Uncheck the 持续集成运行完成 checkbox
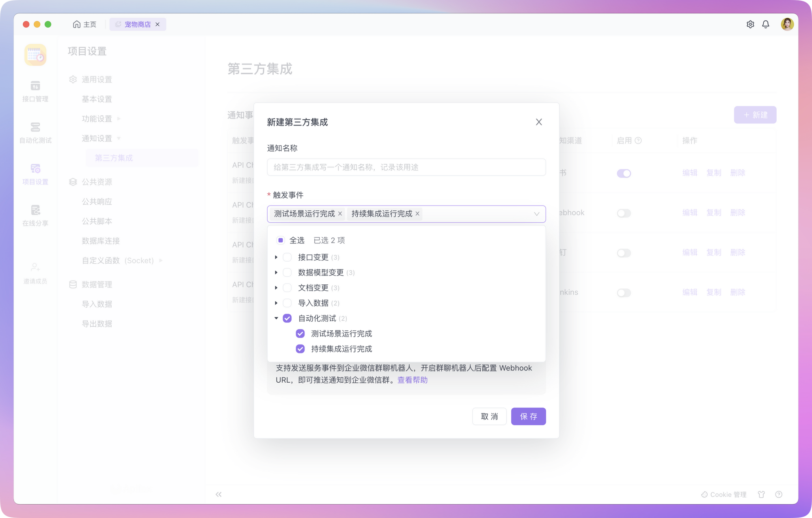The image size is (812, 518). pos(300,349)
